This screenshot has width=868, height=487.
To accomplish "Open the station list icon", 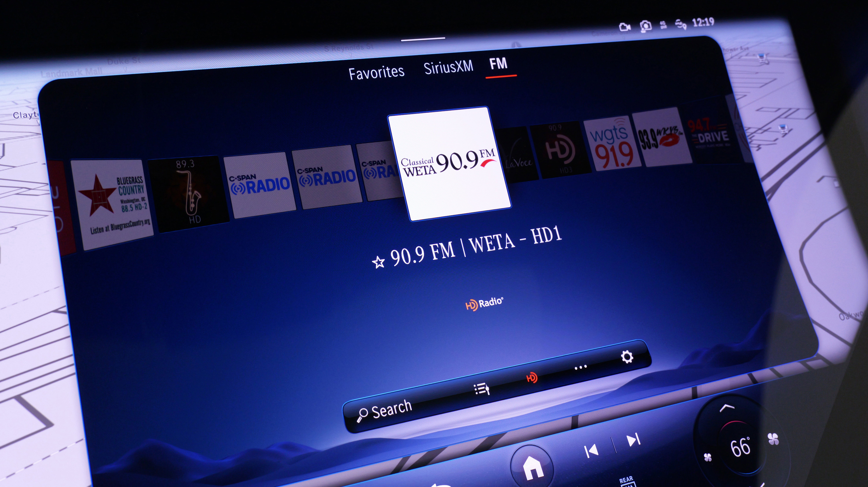I will pyautogui.click(x=482, y=389).
